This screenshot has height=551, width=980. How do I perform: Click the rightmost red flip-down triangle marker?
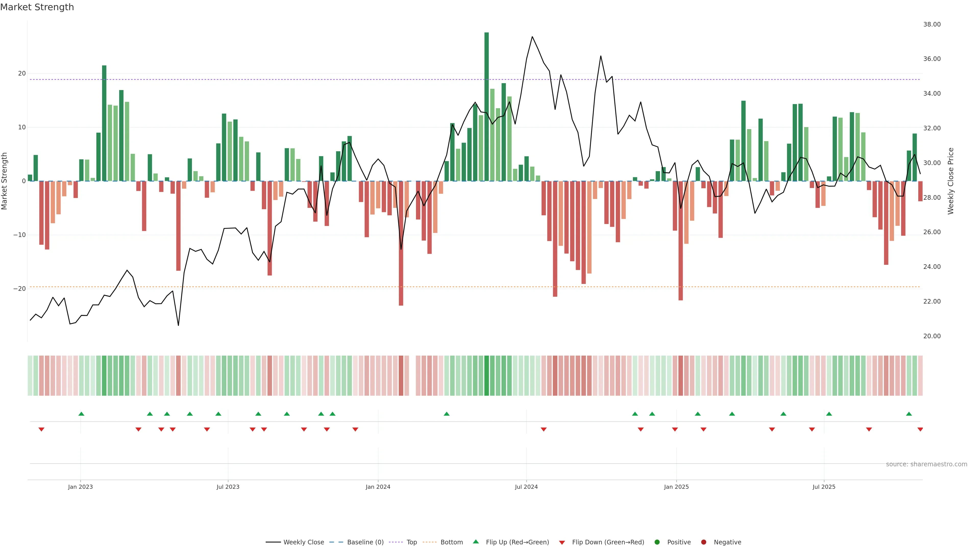pos(920,429)
